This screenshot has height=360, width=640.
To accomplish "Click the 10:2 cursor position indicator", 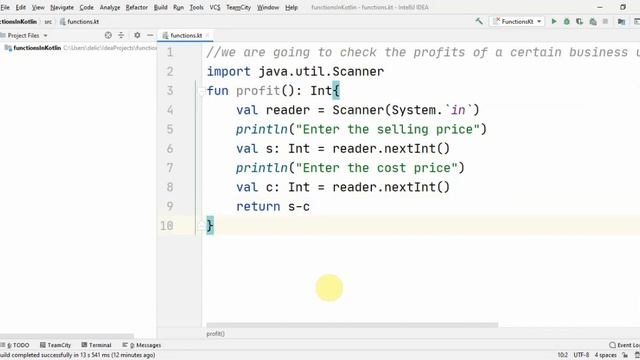I will point(562,355).
